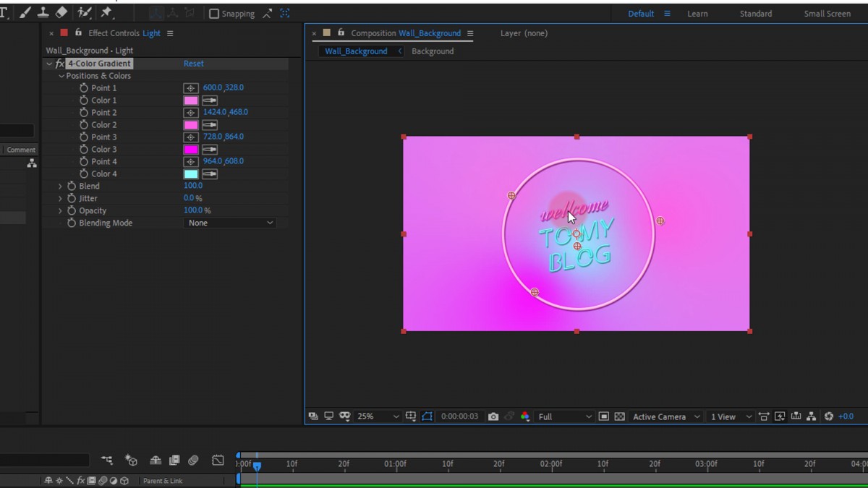Toggle Mask and Shape Path Visibility
Image resolution: width=868 pixels, height=488 pixels.
click(427, 416)
